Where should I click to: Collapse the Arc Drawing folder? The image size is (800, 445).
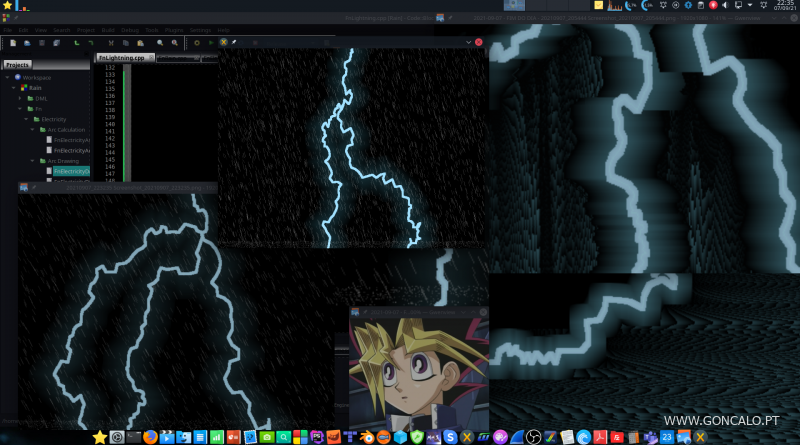coord(33,160)
